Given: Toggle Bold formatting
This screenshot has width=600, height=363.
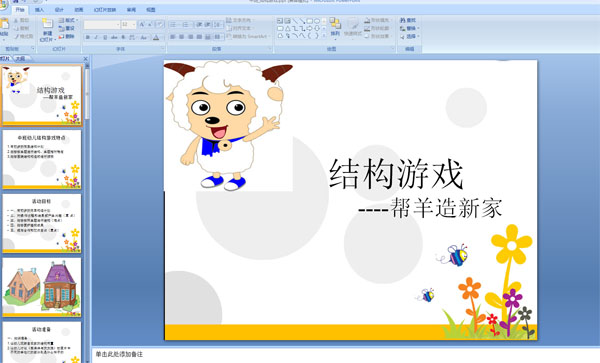Looking at the screenshot, I should click(x=88, y=37).
